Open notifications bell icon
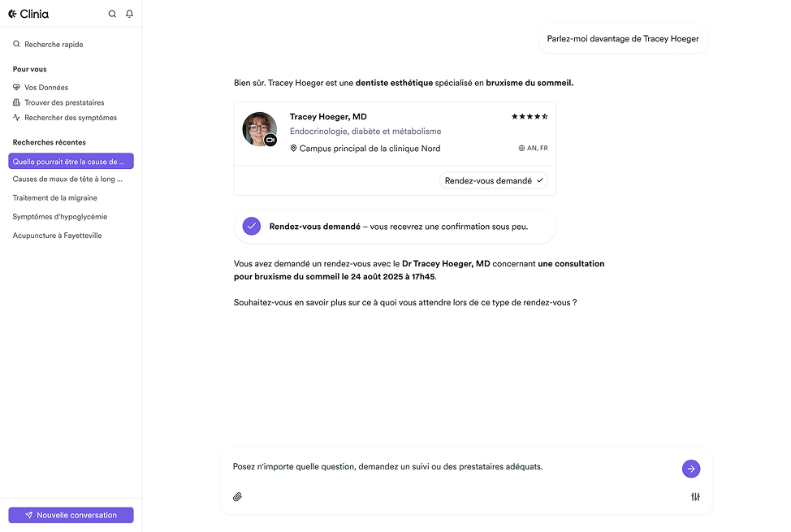 coord(129,14)
